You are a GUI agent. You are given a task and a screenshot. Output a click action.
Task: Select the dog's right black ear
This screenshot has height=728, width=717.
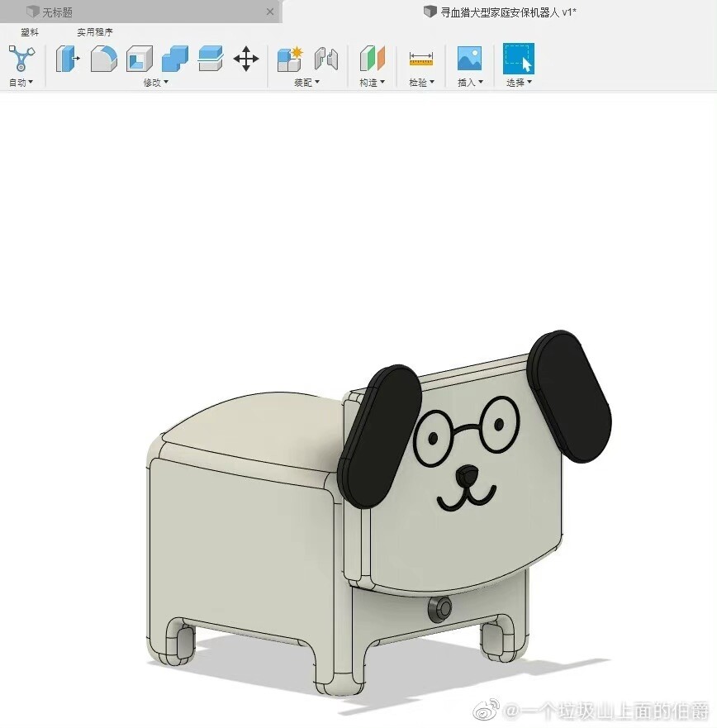point(570,396)
